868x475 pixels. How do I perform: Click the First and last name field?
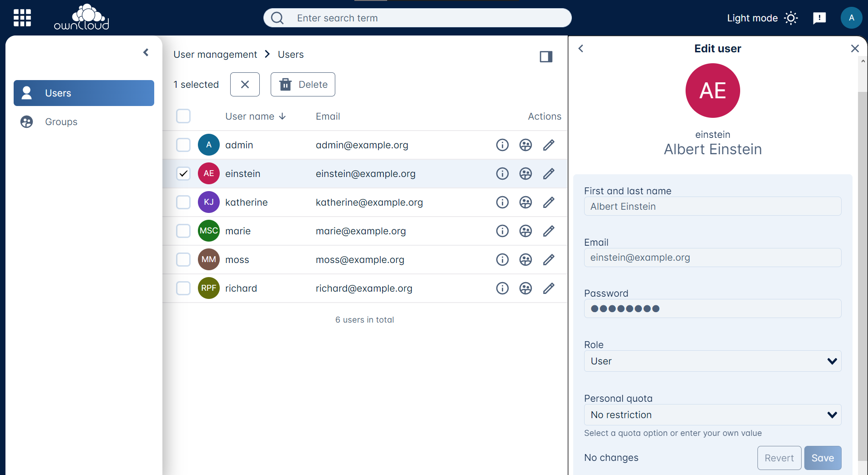pyautogui.click(x=712, y=207)
